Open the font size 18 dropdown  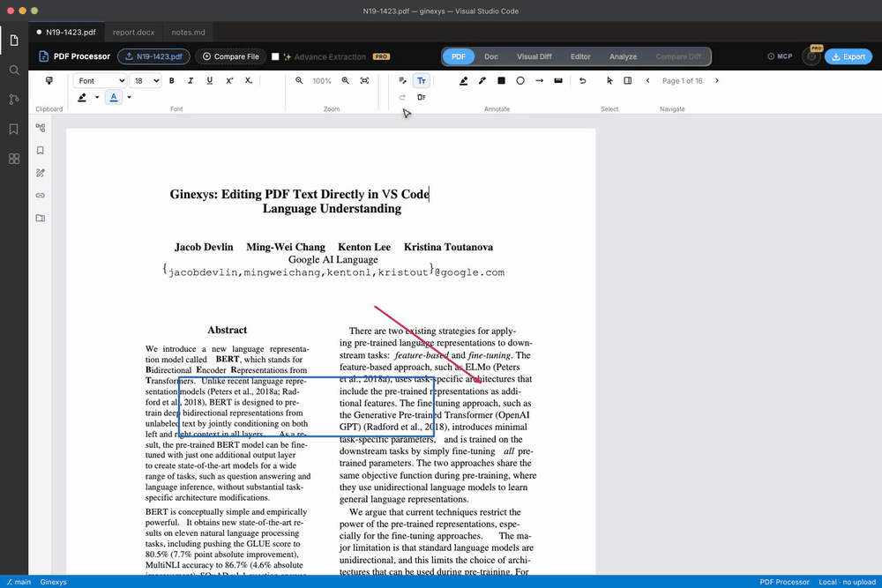pos(145,80)
